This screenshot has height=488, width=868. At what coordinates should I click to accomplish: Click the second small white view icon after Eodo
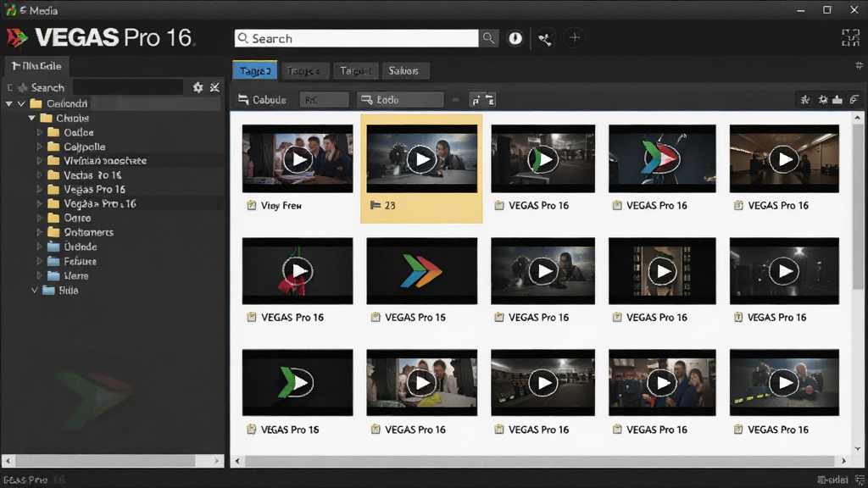[490, 100]
